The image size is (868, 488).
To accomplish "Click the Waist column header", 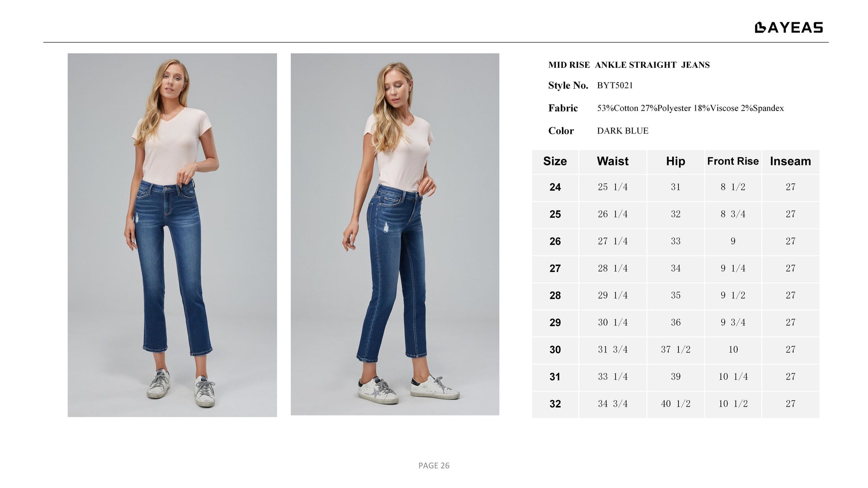I will pyautogui.click(x=612, y=161).
